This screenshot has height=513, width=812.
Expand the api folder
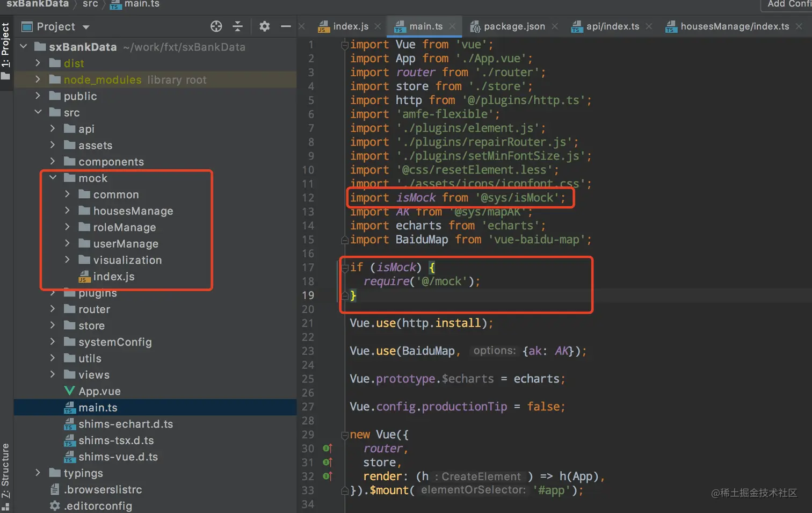pyautogui.click(x=52, y=128)
